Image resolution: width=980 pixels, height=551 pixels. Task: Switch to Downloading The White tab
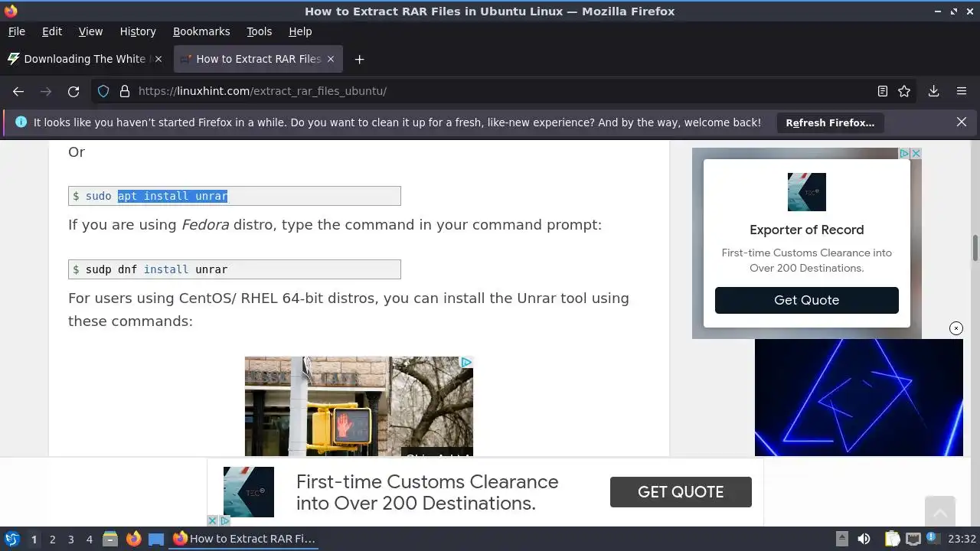84,59
